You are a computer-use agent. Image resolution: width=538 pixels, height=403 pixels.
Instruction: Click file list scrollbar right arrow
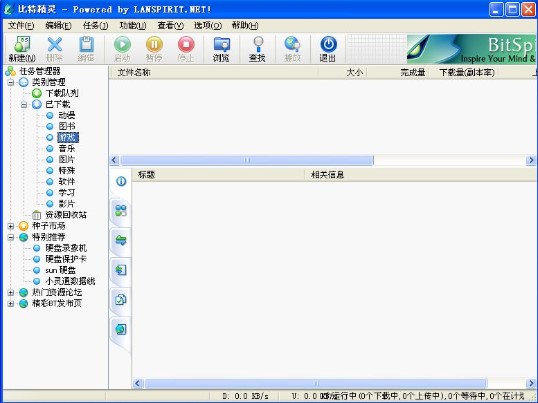point(531,160)
